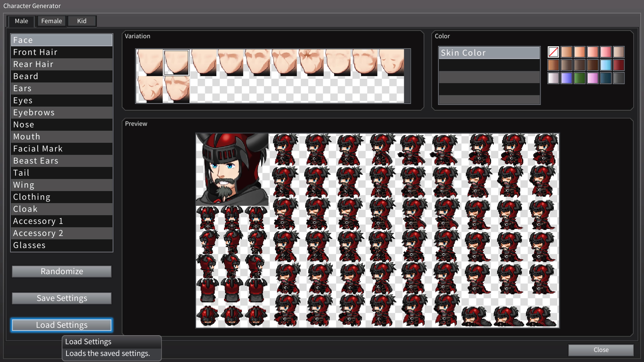Select the light blue skin color swatch

coord(605,65)
